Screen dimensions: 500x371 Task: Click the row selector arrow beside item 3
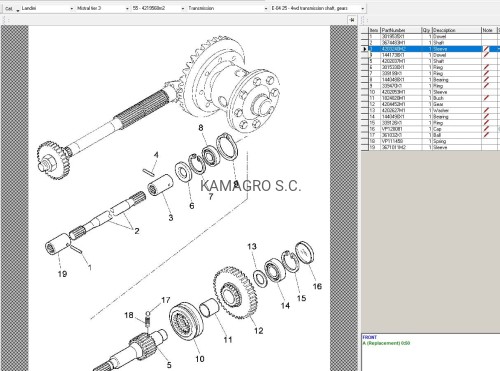click(x=365, y=49)
